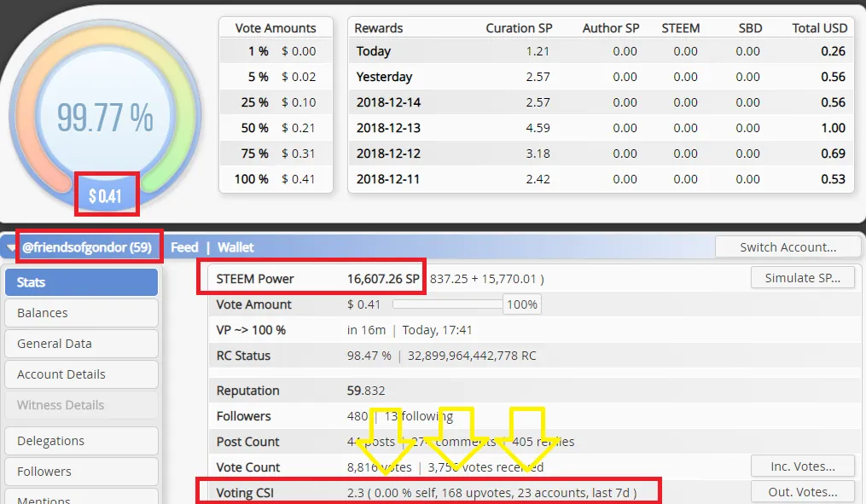Click the 5 % vote amount row
The image size is (866, 504).
coord(276,77)
